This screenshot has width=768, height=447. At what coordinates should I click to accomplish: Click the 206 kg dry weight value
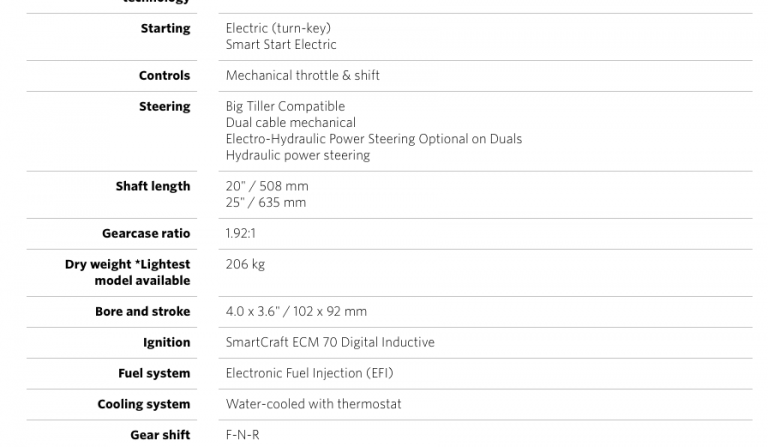245,264
